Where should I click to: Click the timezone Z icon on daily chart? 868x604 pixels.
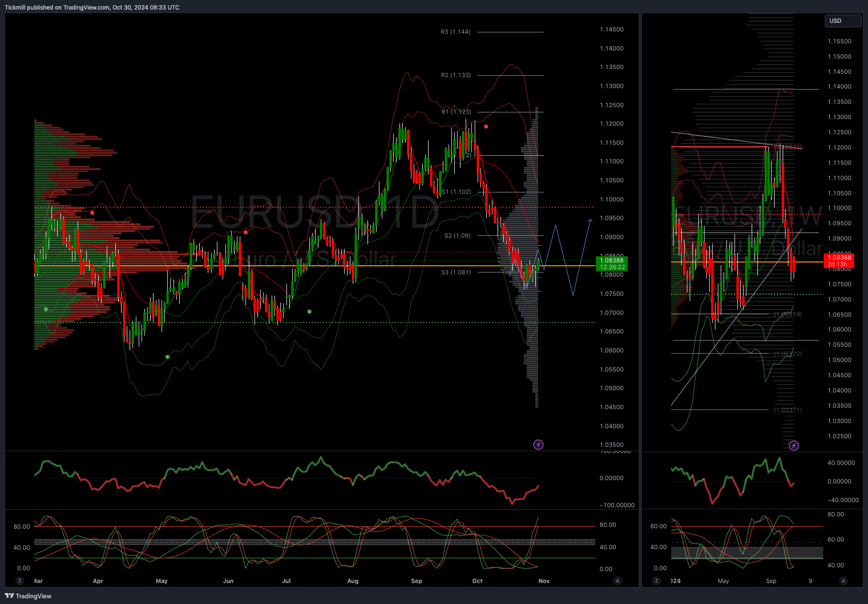20,581
